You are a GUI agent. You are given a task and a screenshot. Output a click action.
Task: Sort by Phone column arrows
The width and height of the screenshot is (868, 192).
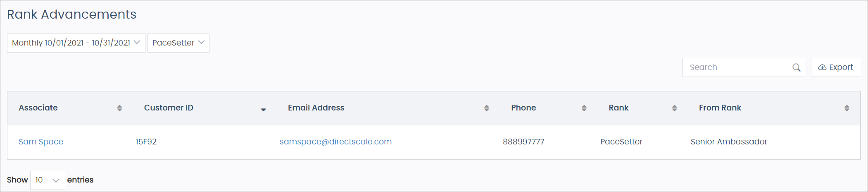click(x=584, y=108)
